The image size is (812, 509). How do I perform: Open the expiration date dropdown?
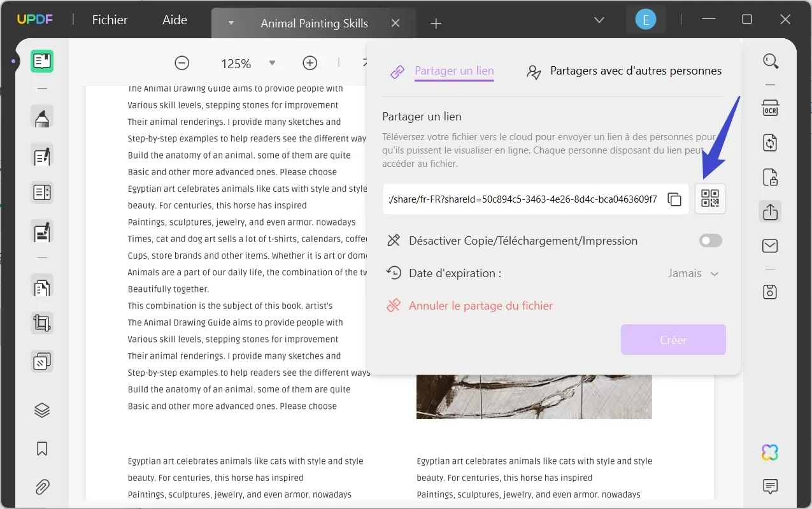[x=694, y=273]
